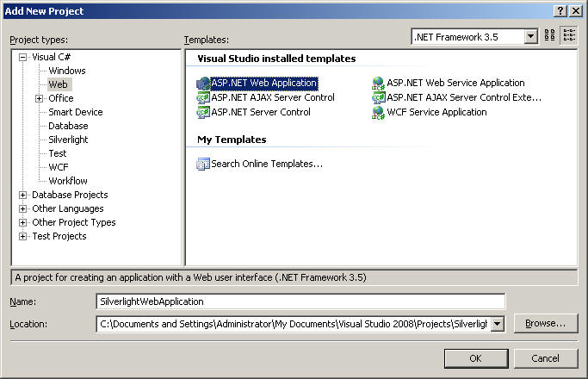Viewport: 588px width, 379px height.
Task: Close the Add New Project dialog
Action: [576, 11]
